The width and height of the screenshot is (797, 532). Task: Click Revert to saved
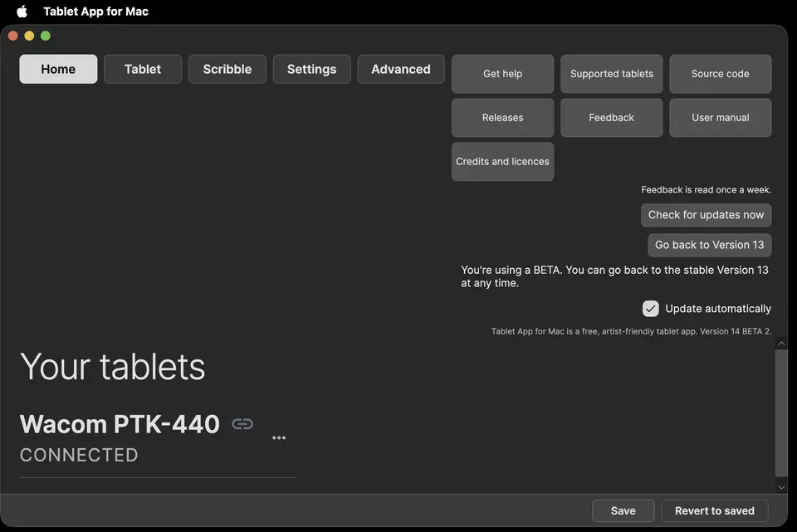pyautogui.click(x=715, y=510)
